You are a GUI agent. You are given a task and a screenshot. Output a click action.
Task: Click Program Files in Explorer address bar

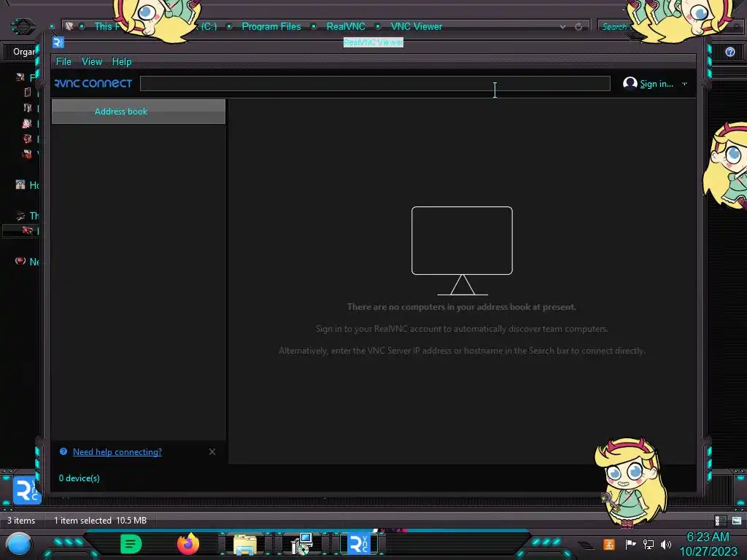pos(271,27)
